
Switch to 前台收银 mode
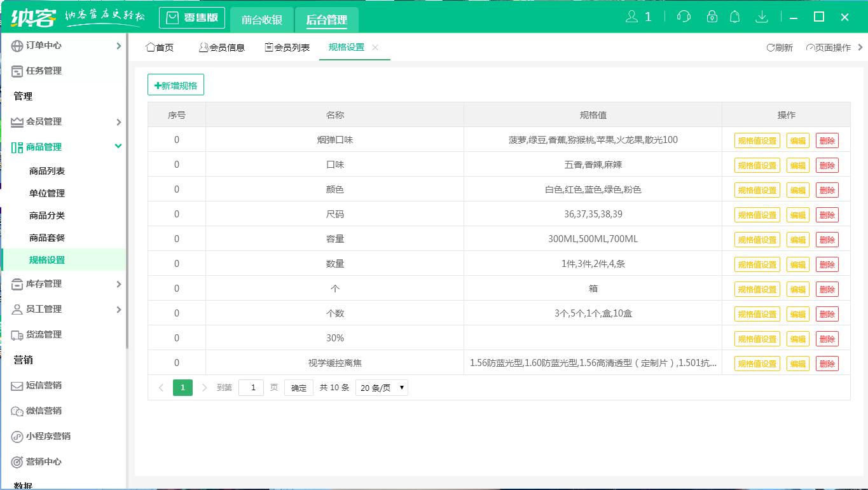click(261, 20)
